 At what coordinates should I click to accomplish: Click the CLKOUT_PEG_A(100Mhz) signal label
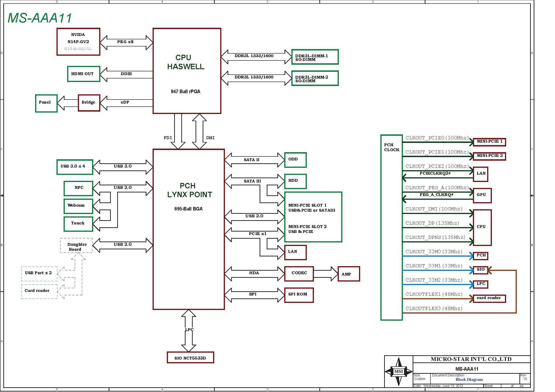tap(437, 187)
